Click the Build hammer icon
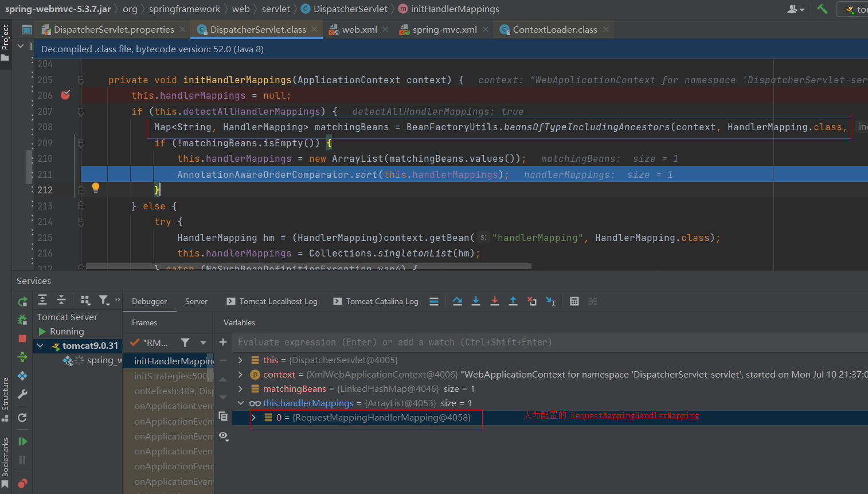This screenshot has height=494, width=868. [x=822, y=9]
